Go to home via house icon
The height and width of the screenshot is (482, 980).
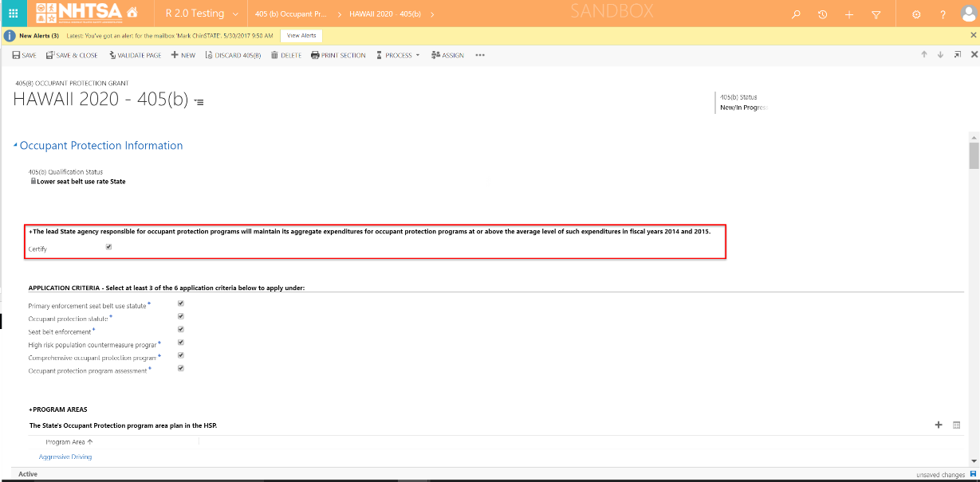click(132, 14)
